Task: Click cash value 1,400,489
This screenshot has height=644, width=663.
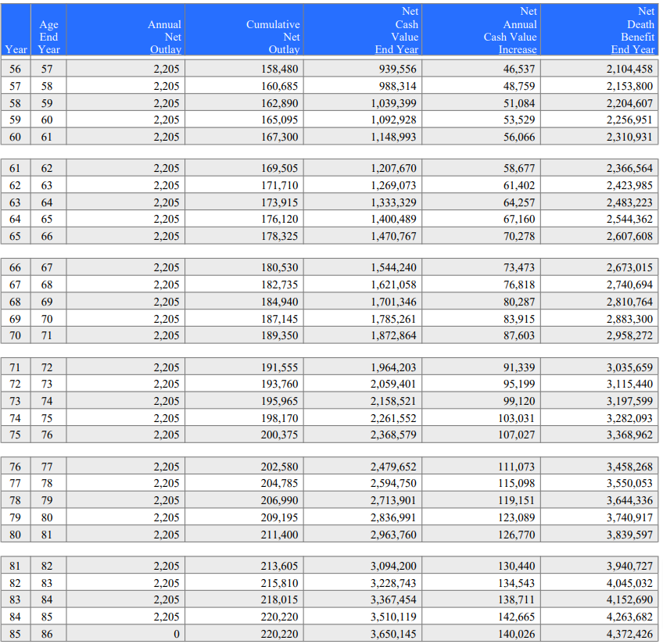Action: pyautogui.click(x=394, y=220)
